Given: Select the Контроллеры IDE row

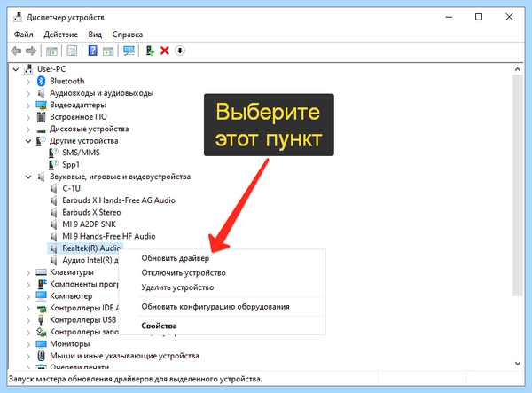Looking at the screenshot, I should point(84,308).
